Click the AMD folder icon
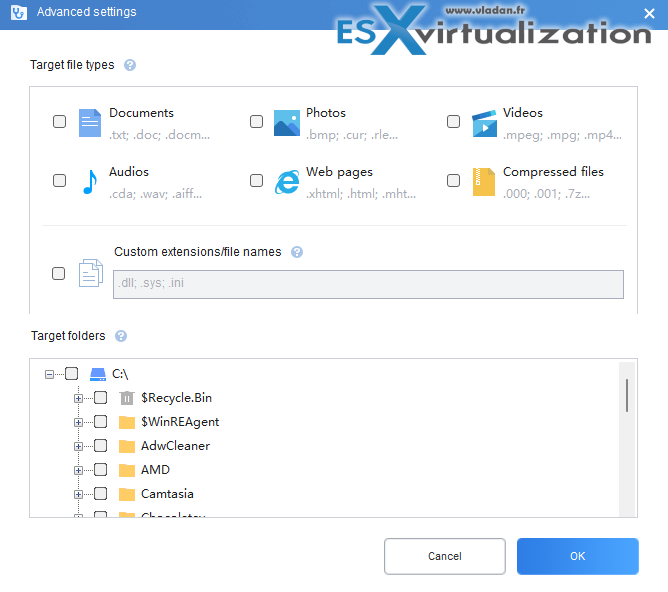 coord(127,470)
